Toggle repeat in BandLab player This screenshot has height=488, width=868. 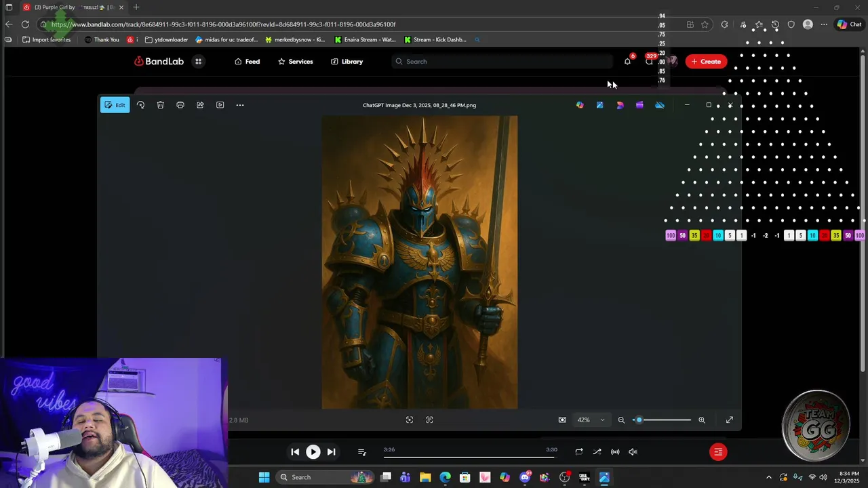pyautogui.click(x=579, y=451)
